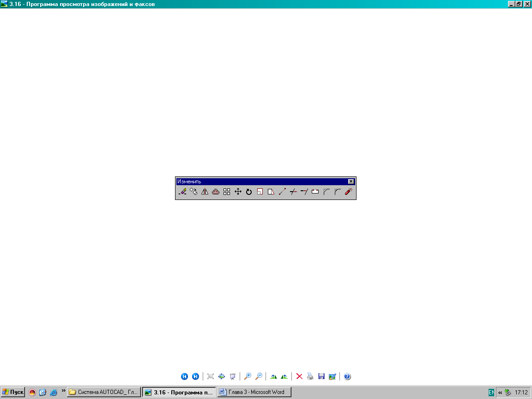
Task: Save a copy via floppy icon
Action: (x=321, y=376)
